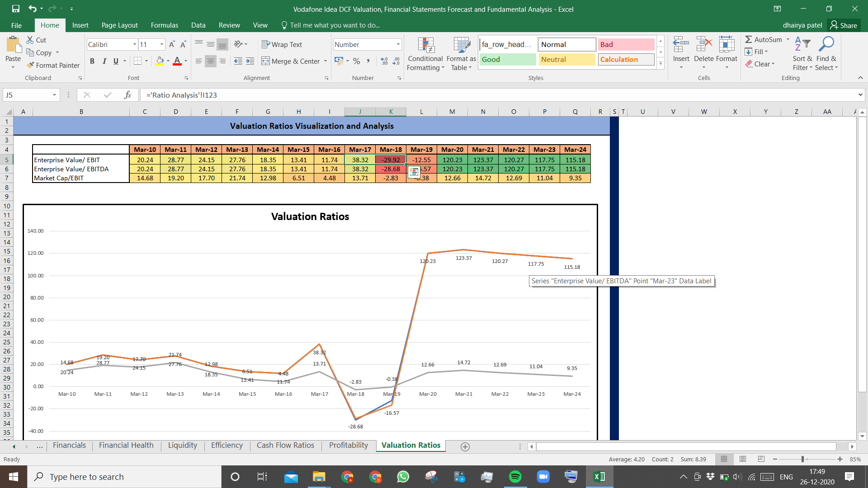Toggle Center horizontal alignment

click(211, 61)
